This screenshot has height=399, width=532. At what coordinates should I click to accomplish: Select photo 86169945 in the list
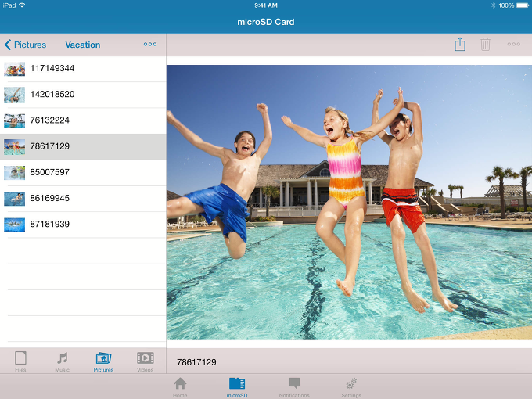[x=83, y=199]
